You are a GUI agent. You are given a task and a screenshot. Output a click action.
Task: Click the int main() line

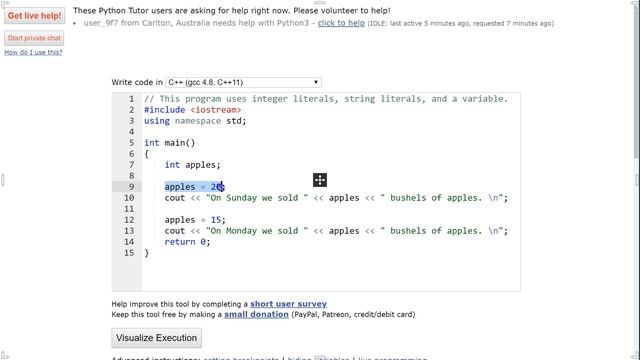(x=170, y=143)
